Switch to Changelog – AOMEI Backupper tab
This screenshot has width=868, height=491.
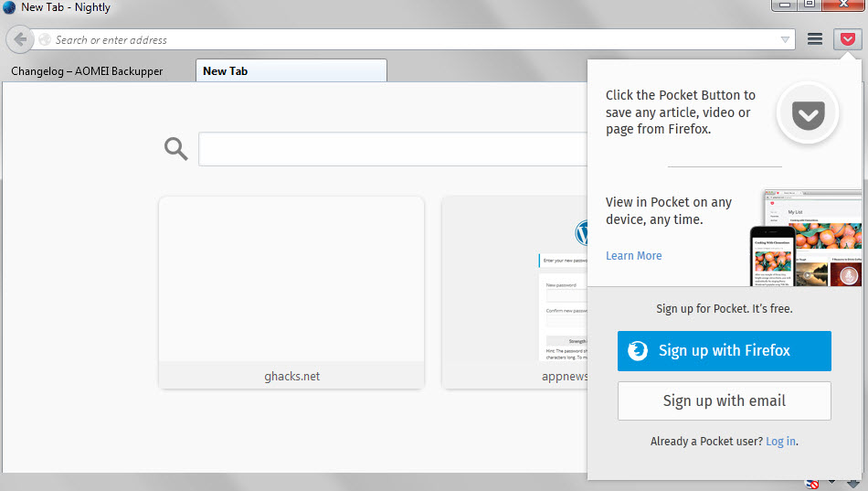click(x=87, y=71)
